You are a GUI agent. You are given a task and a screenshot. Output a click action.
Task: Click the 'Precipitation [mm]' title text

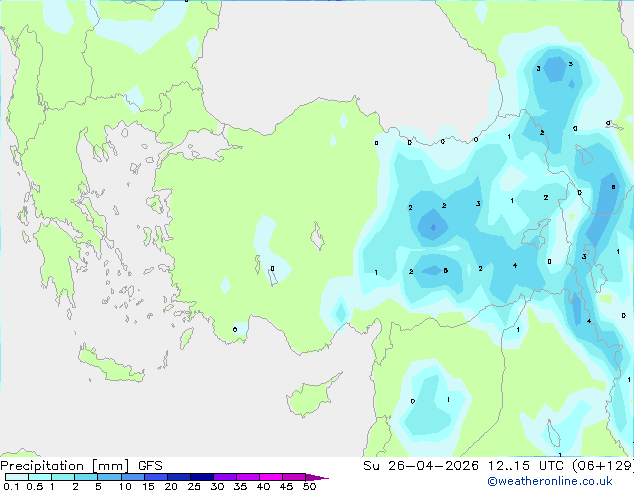point(65,466)
